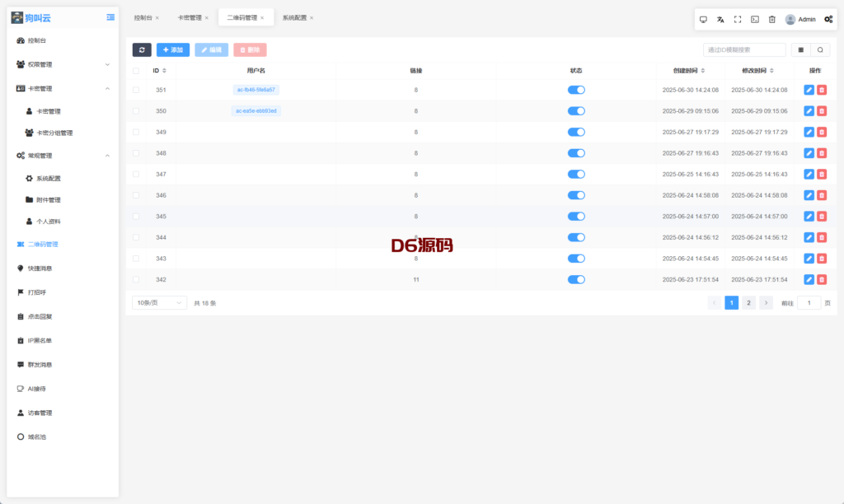
Task: Click the red delete icon for row 342
Action: (x=822, y=280)
